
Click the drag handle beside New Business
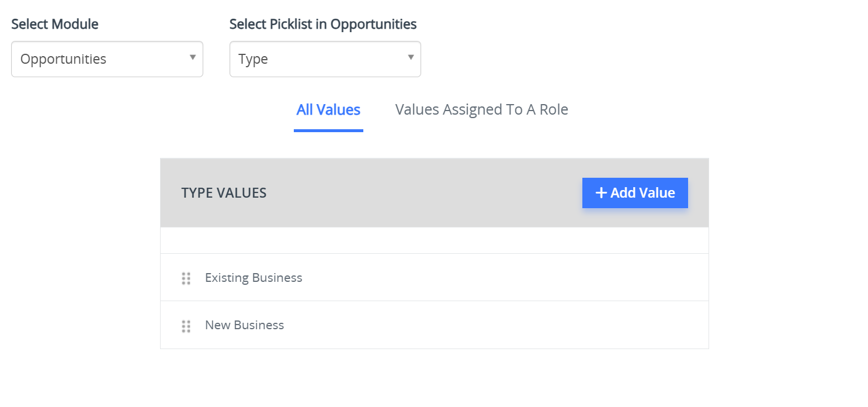pos(186,326)
